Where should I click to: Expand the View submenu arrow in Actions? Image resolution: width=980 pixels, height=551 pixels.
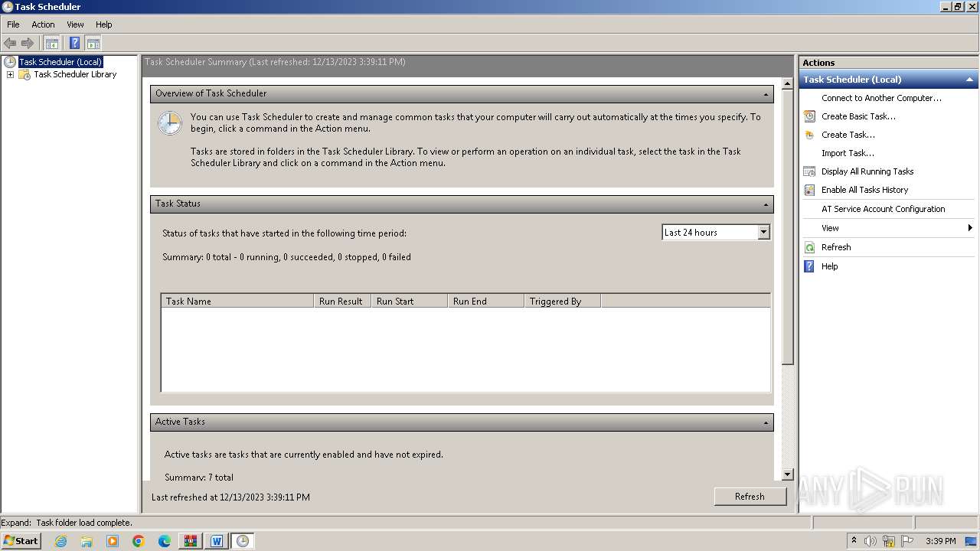(971, 228)
